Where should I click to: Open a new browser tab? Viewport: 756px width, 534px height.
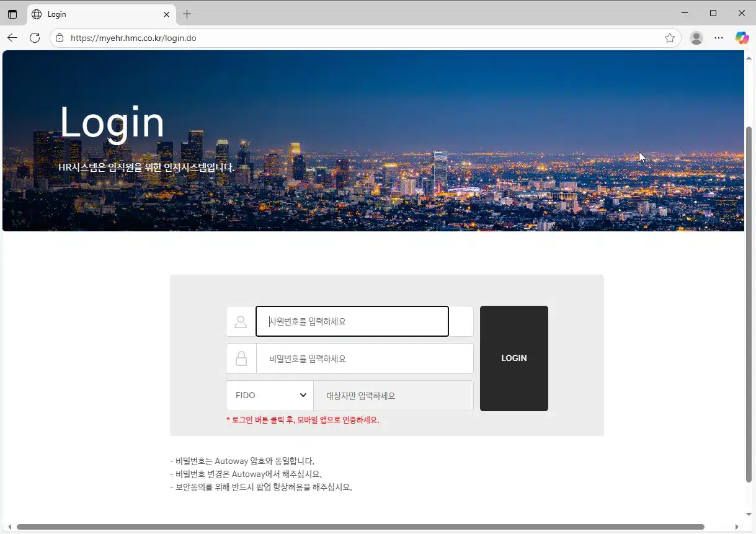[187, 14]
